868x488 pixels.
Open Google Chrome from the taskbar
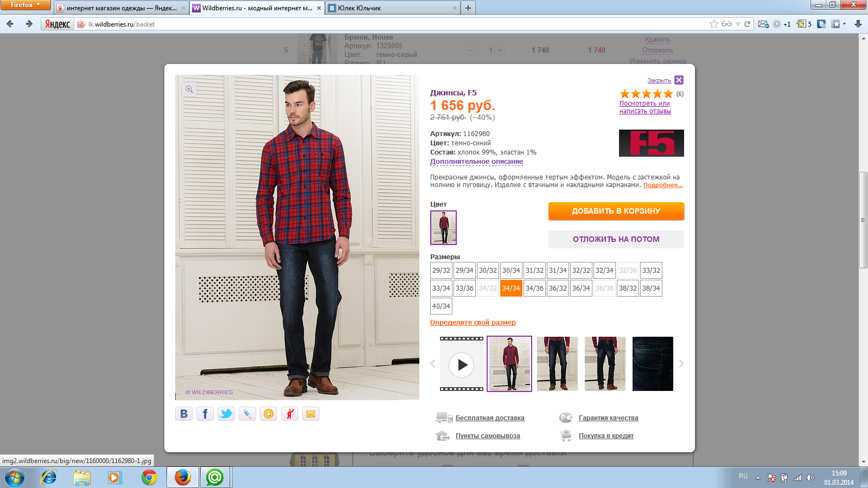(x=149, y=477)
